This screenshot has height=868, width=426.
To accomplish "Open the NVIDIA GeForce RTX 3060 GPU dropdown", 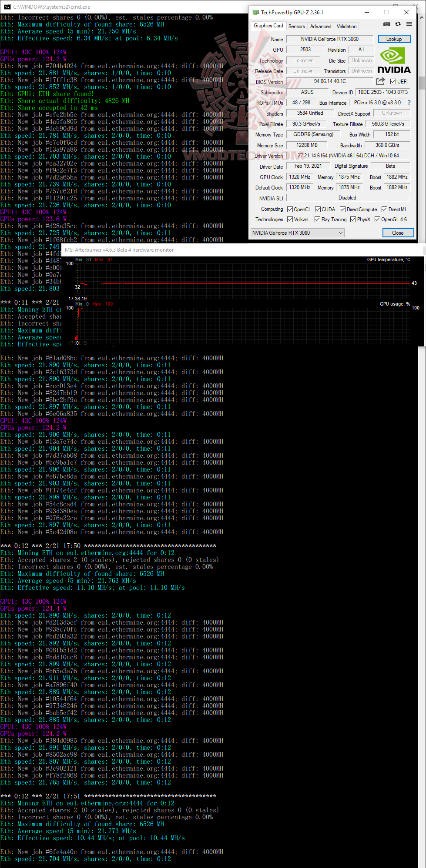I will (298, 233).
